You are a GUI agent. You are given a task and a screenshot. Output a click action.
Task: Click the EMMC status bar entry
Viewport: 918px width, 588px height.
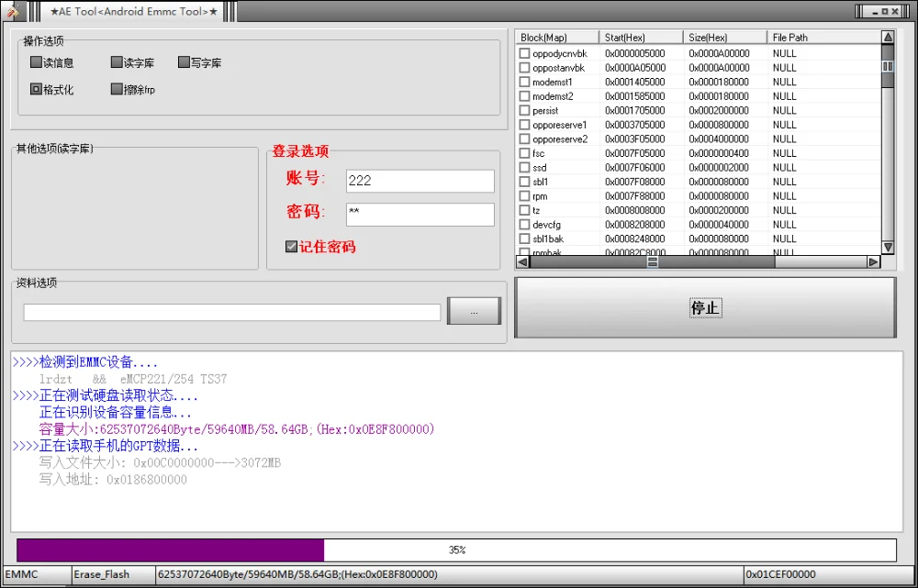coord(37,574)
